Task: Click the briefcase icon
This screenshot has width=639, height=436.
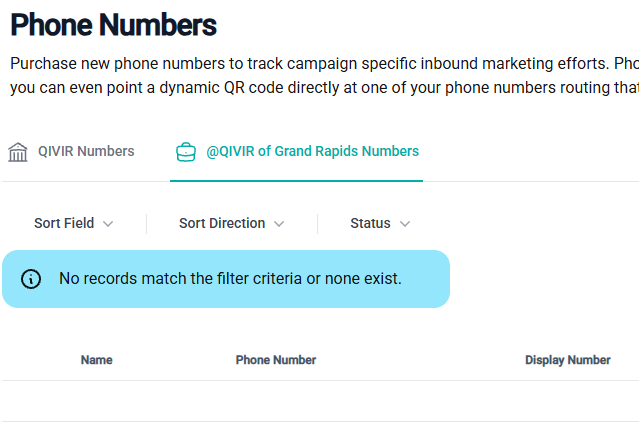Action: [x=186, y=152]
